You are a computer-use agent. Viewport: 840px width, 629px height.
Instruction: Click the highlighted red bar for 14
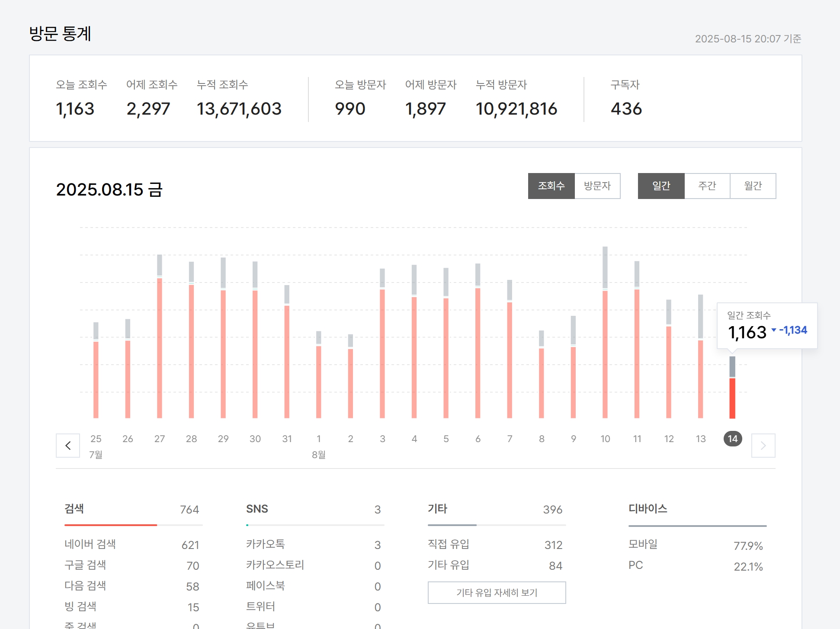[732, 398]
